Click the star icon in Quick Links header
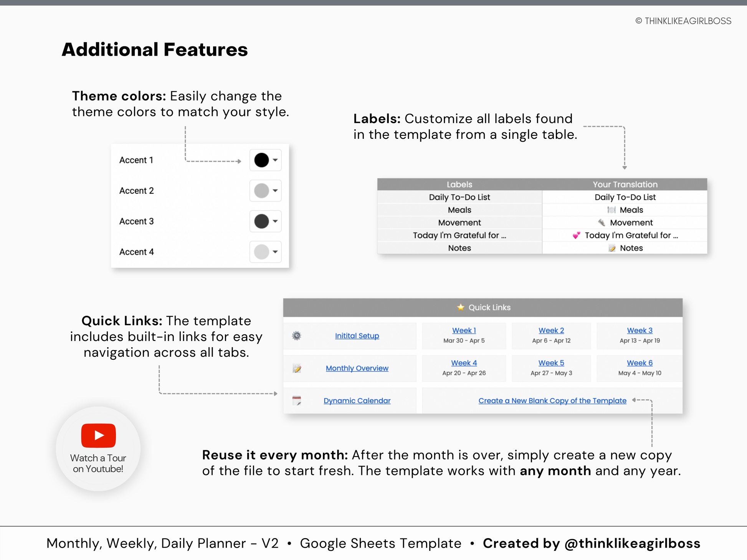The height and width of the screenshot is (560, 747). [461, 307]
